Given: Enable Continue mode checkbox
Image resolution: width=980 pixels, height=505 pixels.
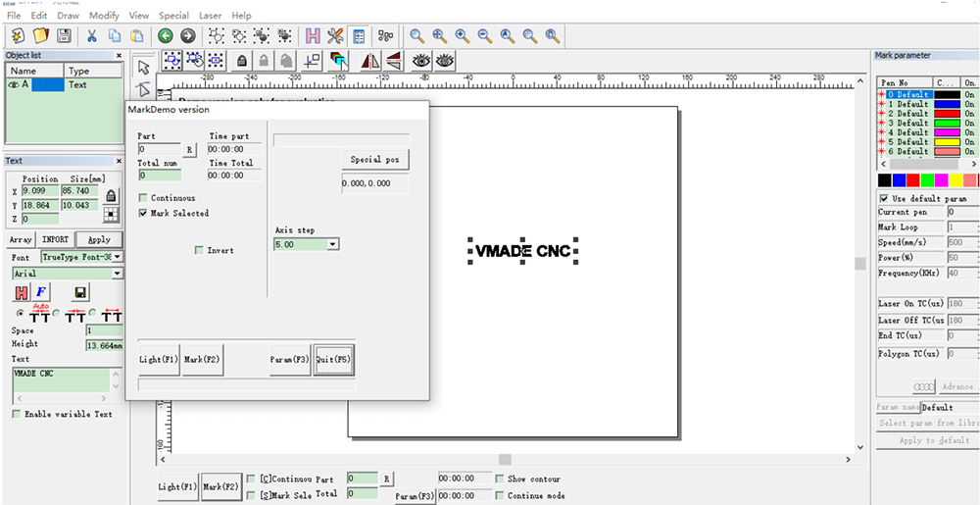Looking at the screenshot, I should point(500,495).
